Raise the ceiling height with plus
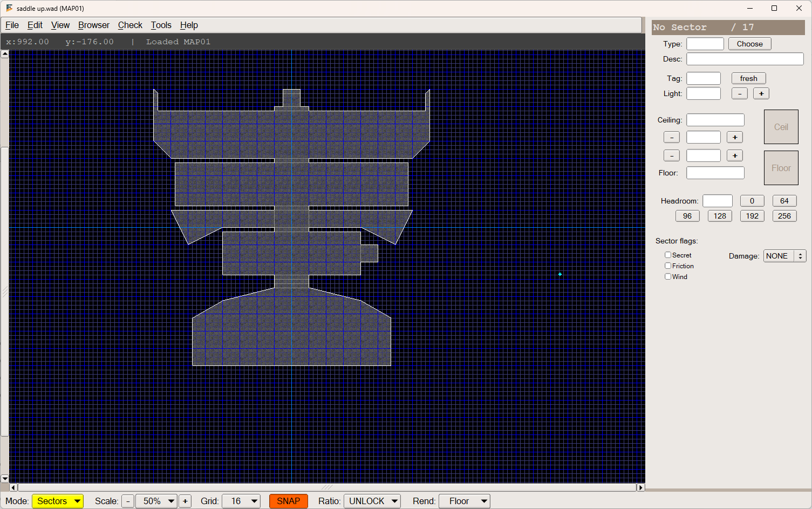Viewport: 812px width, 509px height. 735,137
